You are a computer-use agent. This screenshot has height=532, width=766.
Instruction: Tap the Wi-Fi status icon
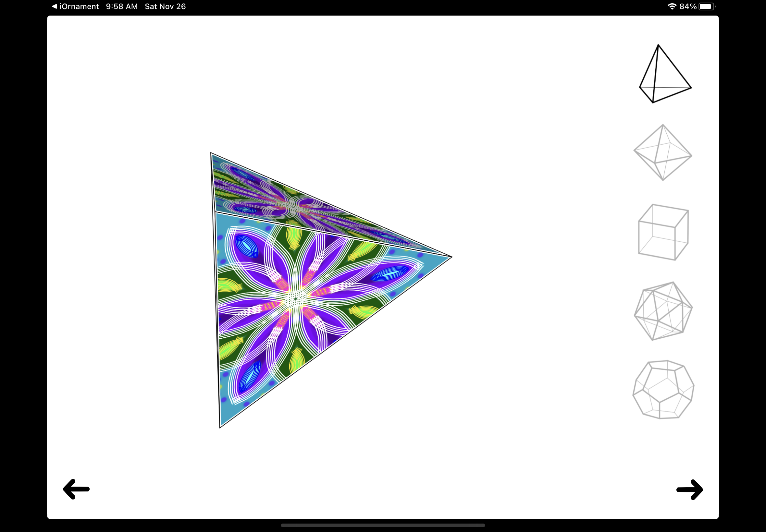[x=672, y=6]
